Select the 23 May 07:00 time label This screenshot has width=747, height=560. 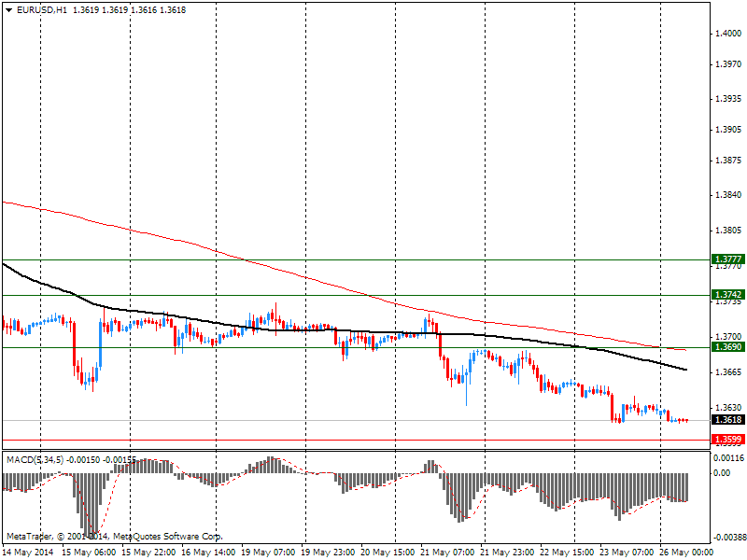tap(627, 553)
